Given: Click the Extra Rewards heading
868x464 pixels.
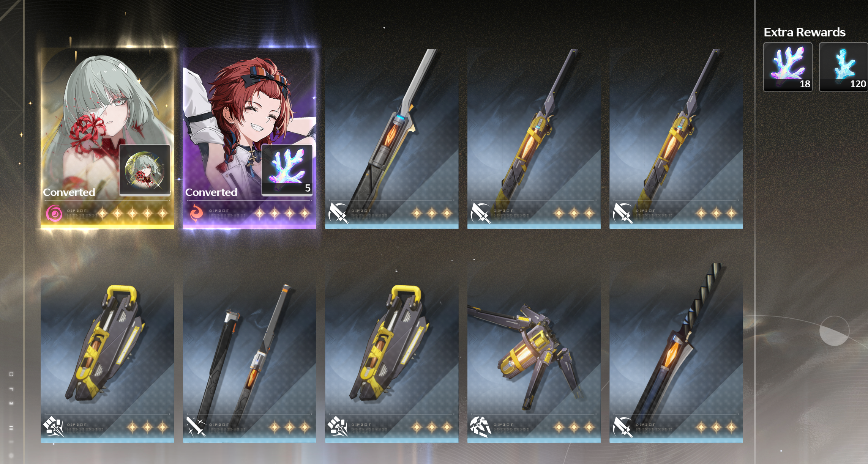Looking at the screenshot, I should [x=804, y=32].
